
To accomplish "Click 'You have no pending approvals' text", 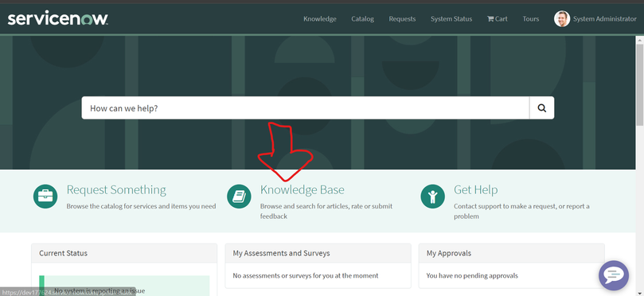I will click(x=472, y=276).
